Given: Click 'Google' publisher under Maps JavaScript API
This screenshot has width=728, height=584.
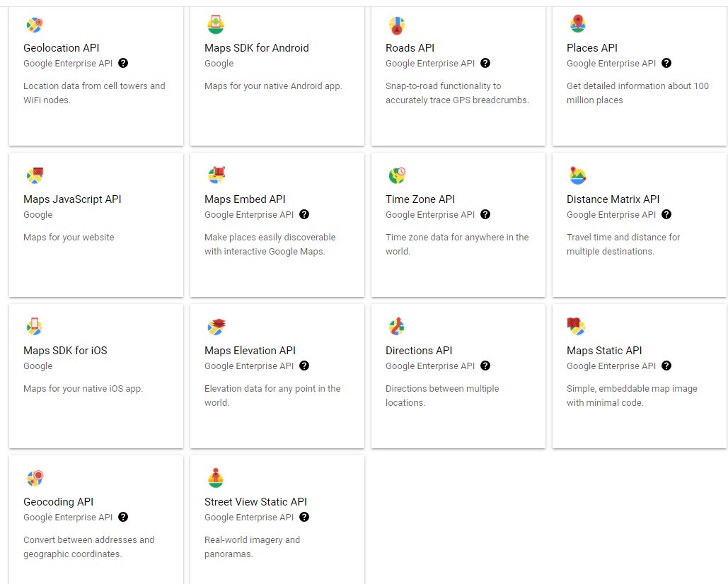Looking at the screenshot, I should 38,215.
